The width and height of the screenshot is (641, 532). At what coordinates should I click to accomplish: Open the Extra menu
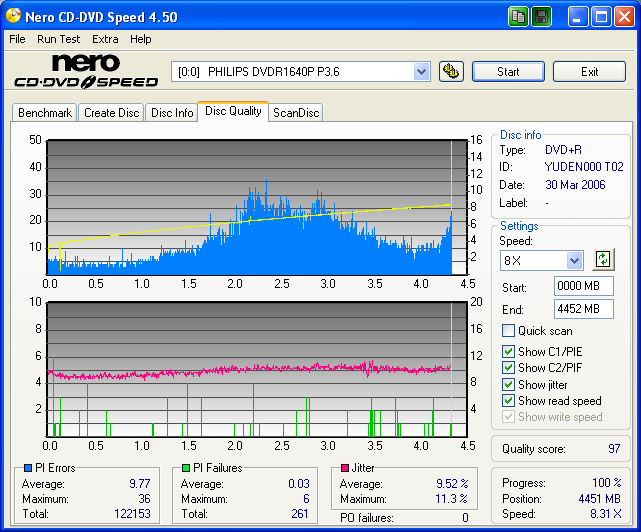(x=105, y=39)
